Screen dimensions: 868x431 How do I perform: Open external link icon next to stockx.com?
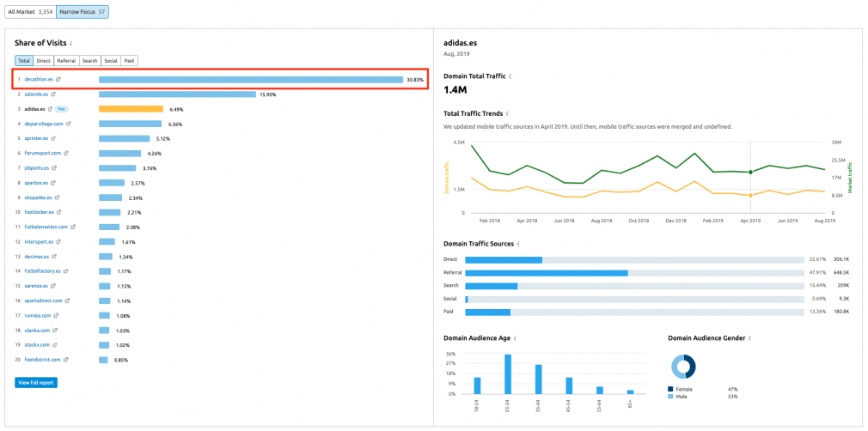coord(55,345)
